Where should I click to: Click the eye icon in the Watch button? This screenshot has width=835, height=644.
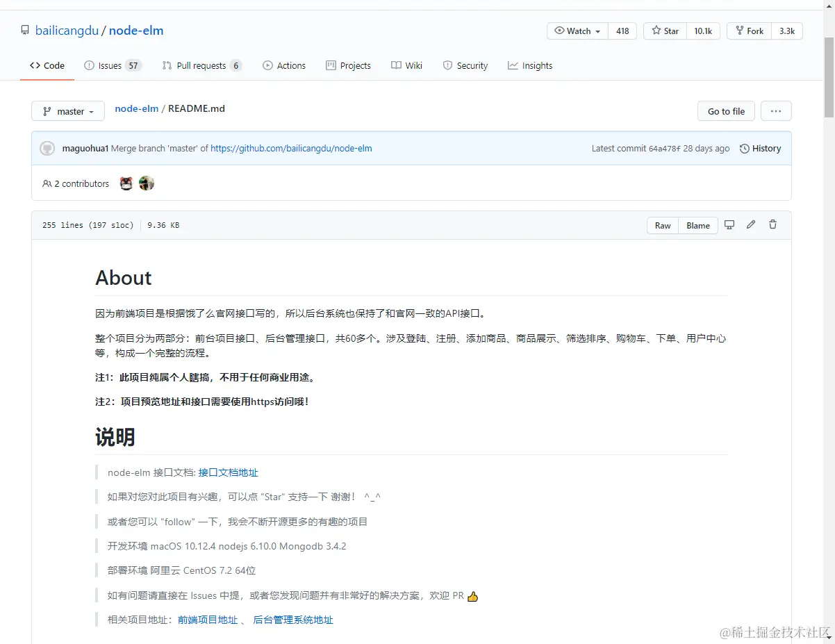pyautogui.click(x=559, y=31)
